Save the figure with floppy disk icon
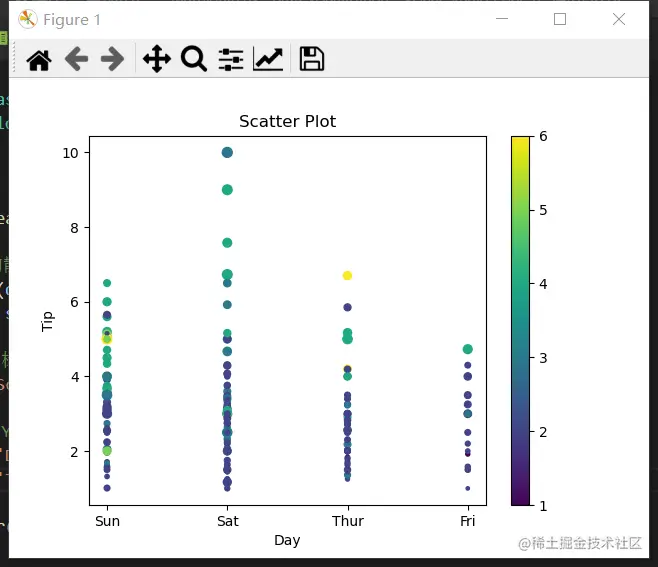This screenshot has height=567, width=658. [x=311, y=59]
